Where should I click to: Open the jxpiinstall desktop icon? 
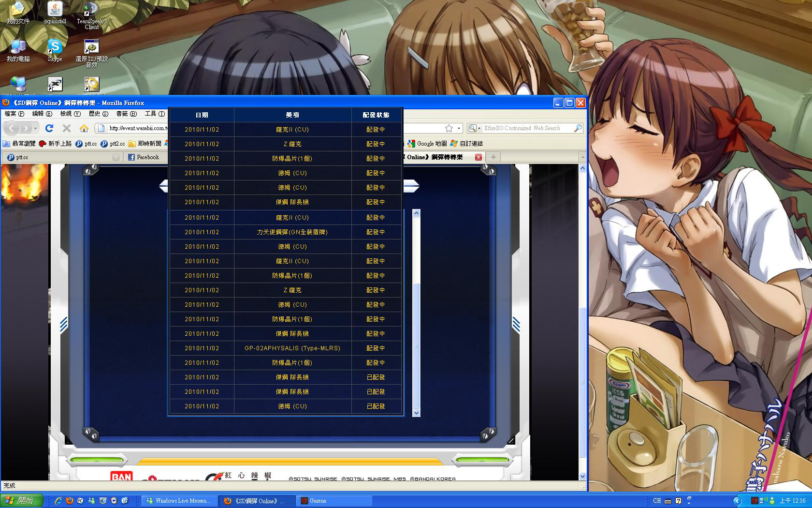click(55, 13)
